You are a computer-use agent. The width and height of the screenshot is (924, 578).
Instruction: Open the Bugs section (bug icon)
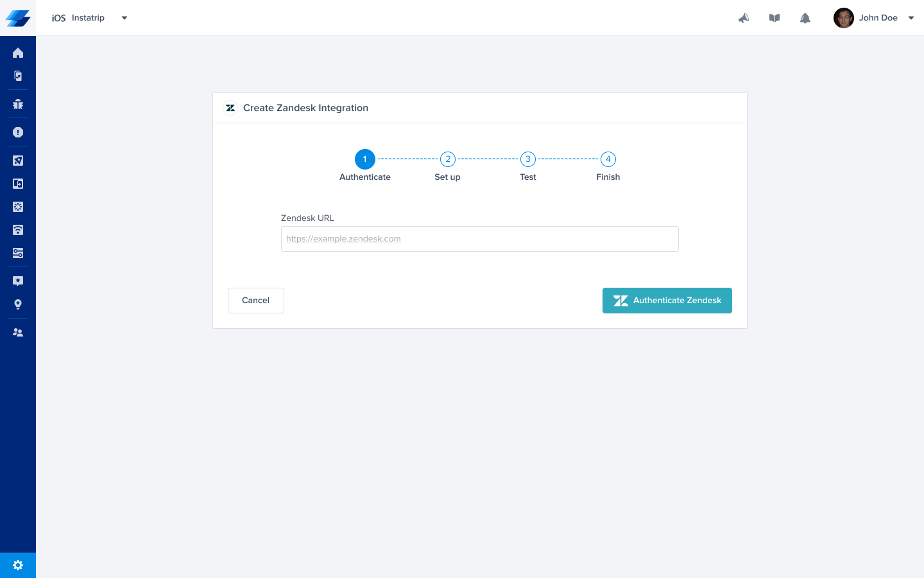tap(18, 104)
